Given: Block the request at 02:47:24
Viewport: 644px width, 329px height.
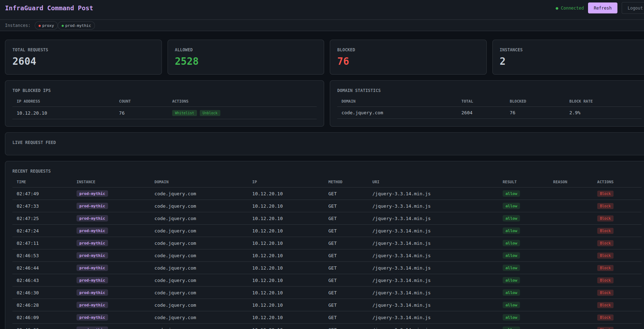Looking at the screenshot, I should tap(605, 231).
